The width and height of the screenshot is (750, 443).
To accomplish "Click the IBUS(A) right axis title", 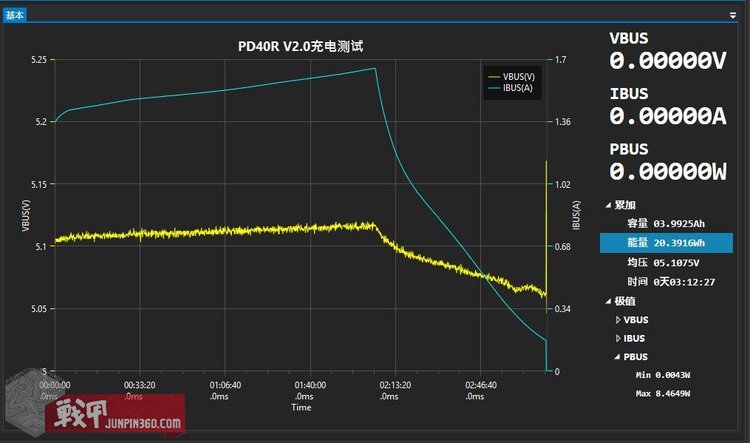I will (576, 215).
